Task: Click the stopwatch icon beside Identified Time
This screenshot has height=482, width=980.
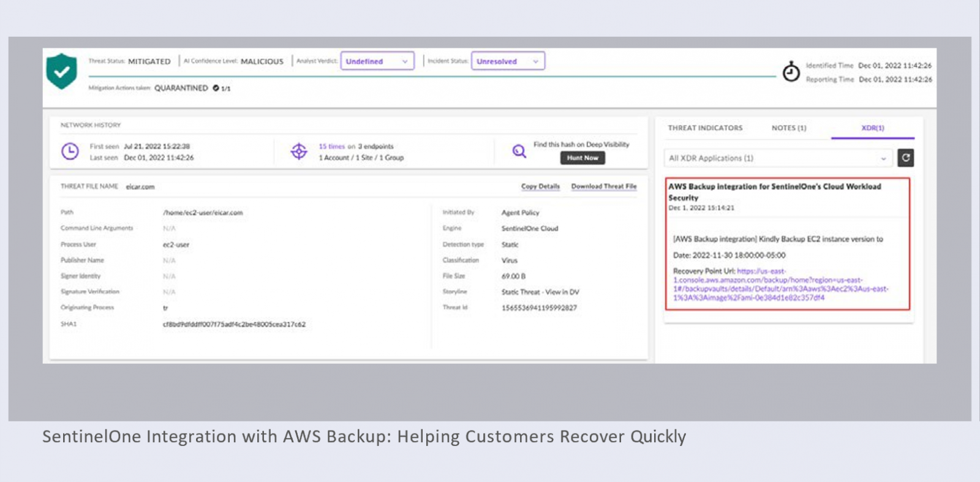Action: (x=791, y=72)
